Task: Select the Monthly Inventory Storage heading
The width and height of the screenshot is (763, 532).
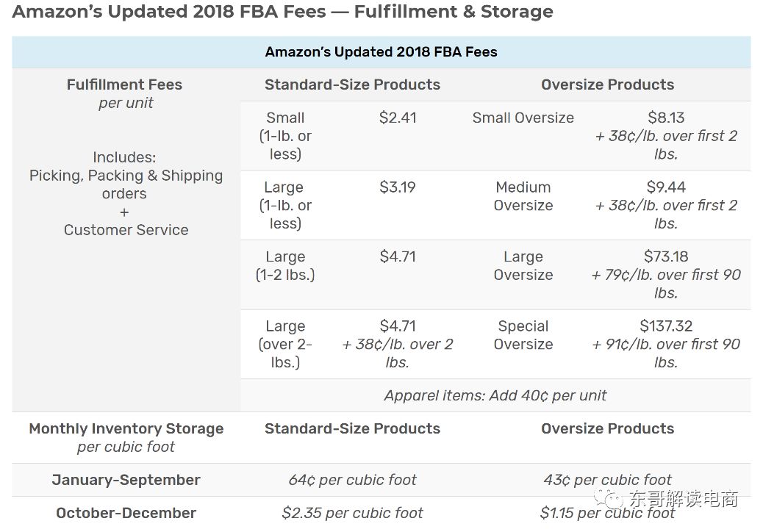Action: [x=126, y=428]
